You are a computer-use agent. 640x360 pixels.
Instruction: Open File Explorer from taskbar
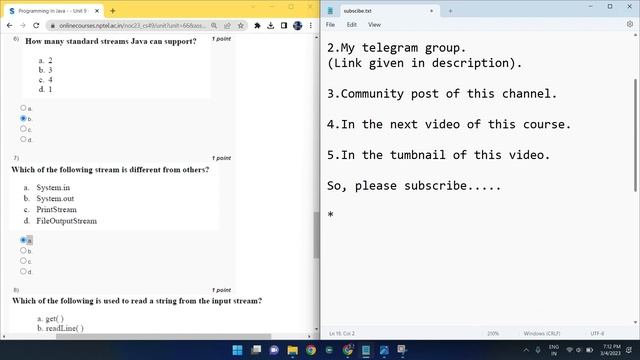click(x=293, y=350)
